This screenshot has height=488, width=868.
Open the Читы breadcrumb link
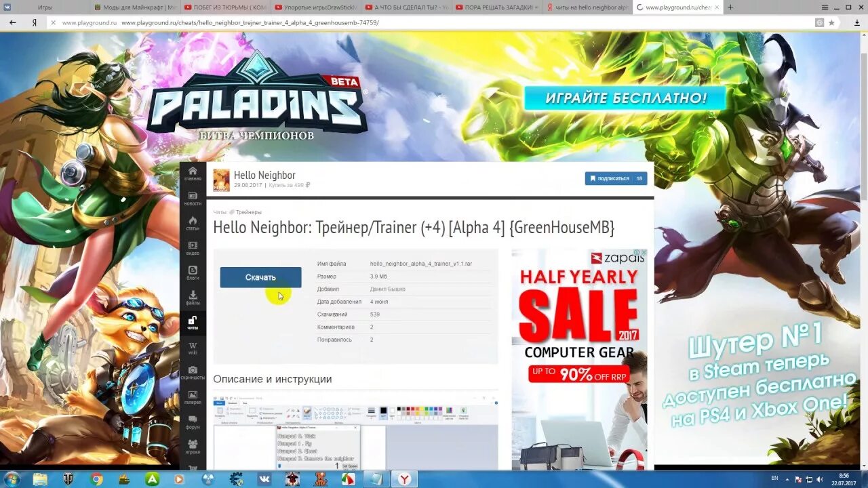(220, 212)
